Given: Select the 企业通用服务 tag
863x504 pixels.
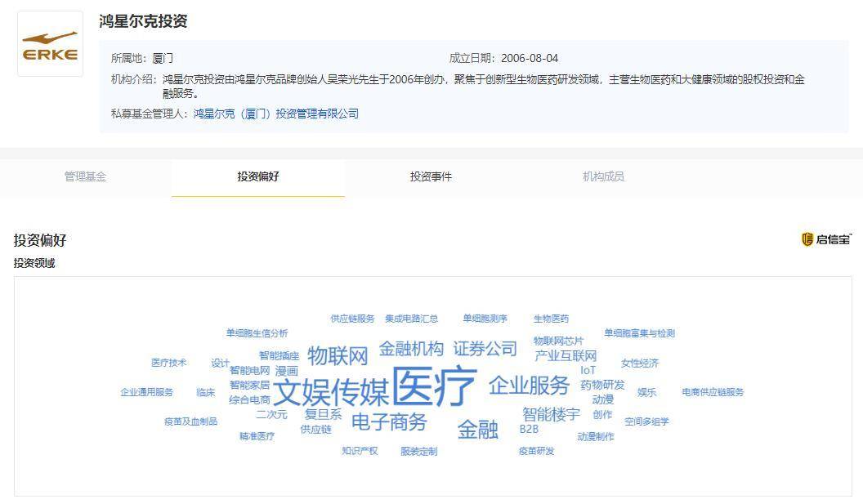Looking at the screenshot, I should tap(147, 392).
